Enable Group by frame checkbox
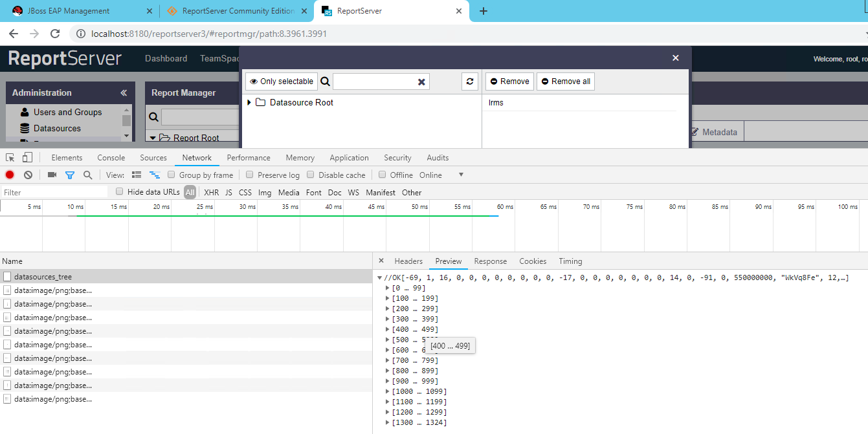The image size is (868, 434). (x=172, y=175)
